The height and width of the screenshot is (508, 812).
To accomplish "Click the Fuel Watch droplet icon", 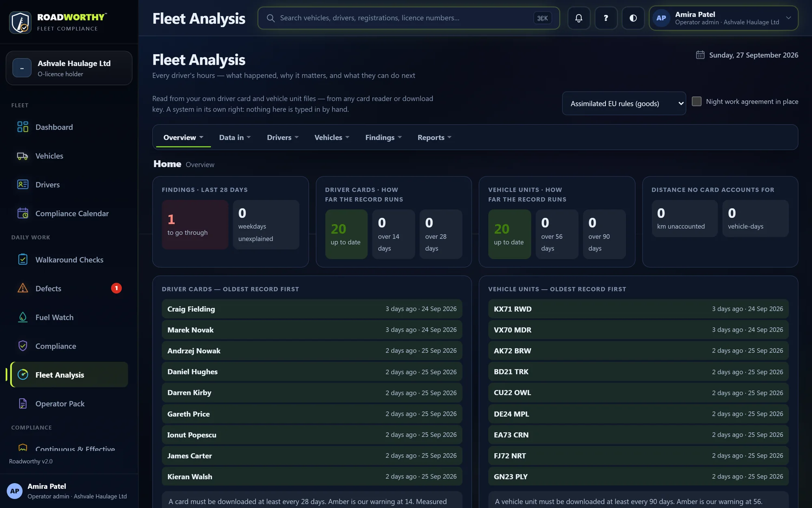I will [23, 317].
